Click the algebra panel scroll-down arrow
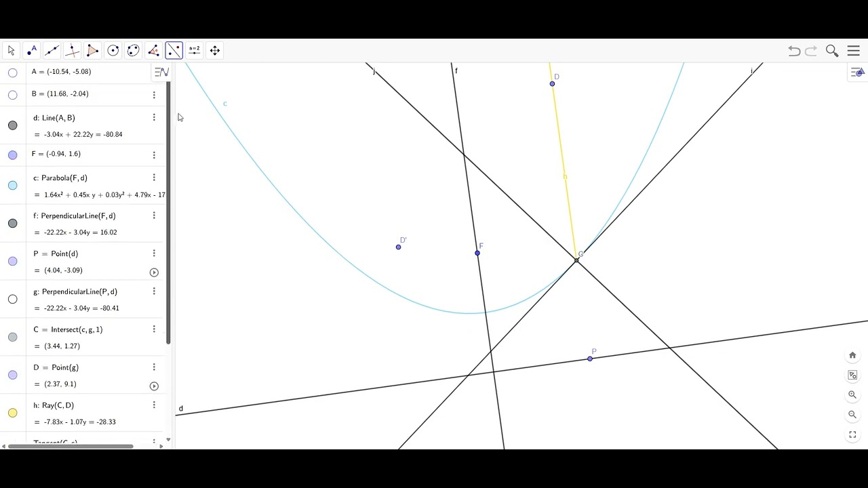868x488 pixels. click(168, 440)
